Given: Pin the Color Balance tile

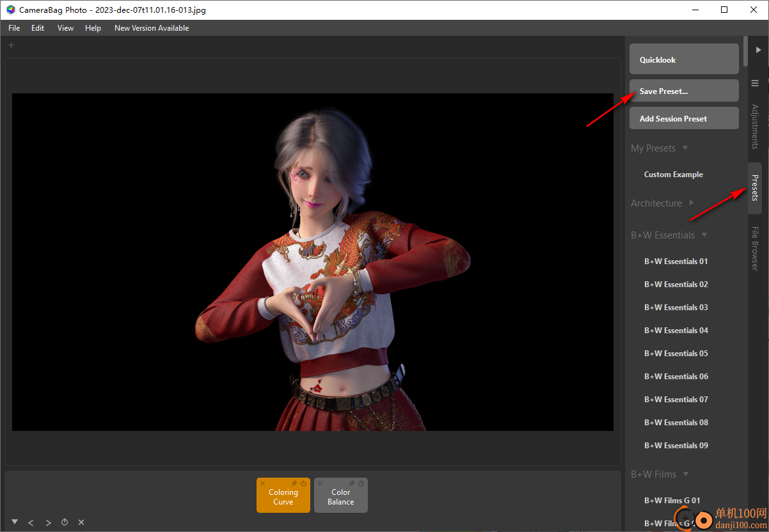Looking at the screenshot, I should (352, 483).
